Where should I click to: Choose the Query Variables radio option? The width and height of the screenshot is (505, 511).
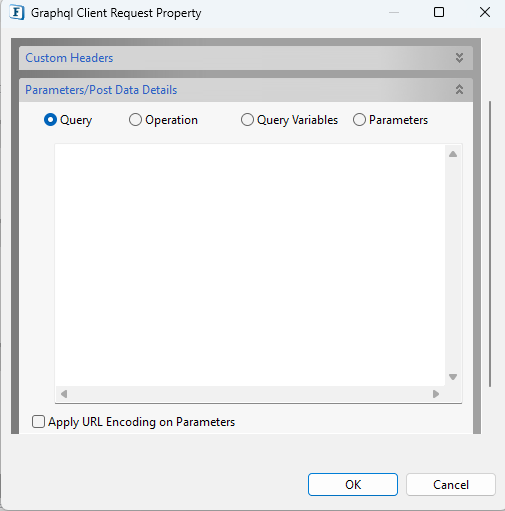pyautogui.click(x=247, y=120)
